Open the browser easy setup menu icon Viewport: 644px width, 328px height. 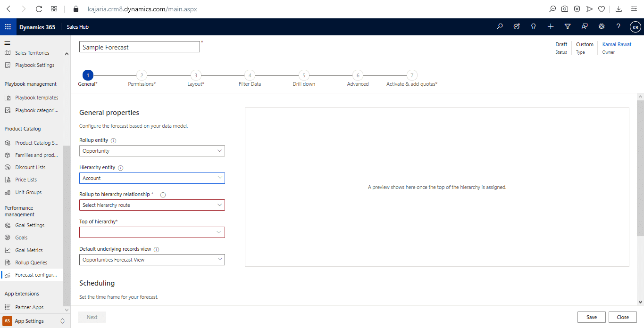pos(633,8)
